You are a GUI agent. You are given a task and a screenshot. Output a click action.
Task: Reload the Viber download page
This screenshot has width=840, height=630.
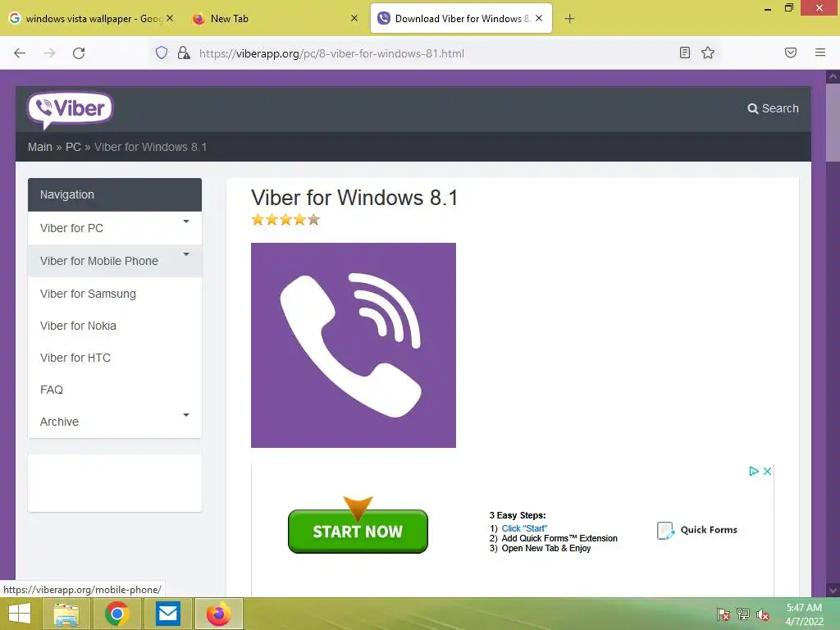point(79,53)
